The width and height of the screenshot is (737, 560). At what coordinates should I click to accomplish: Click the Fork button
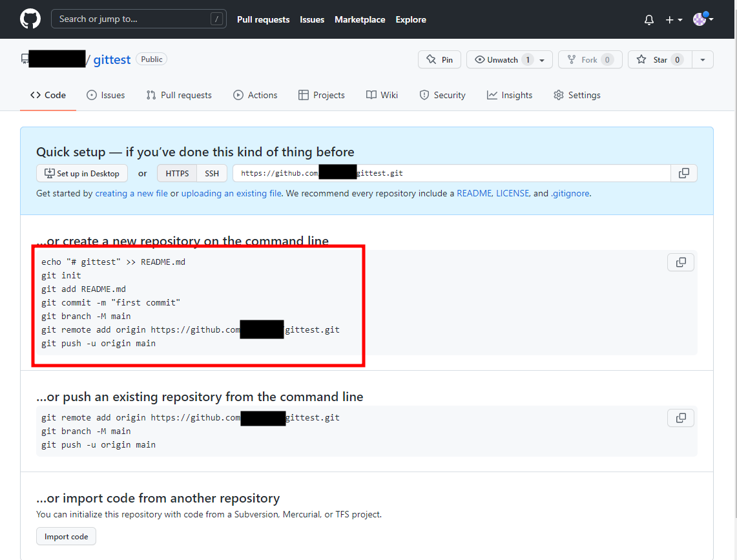[590, 59]
